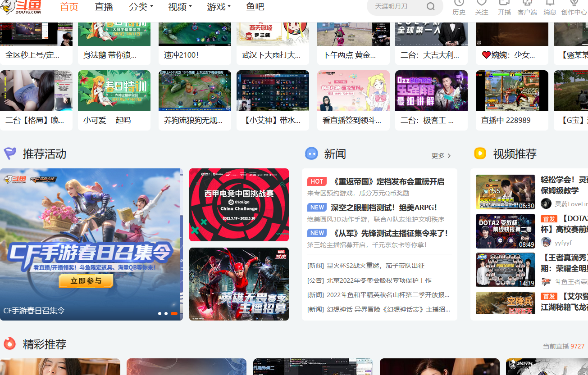Open 《从军》先锋测试 news link
The width and height of the screenshot is (588, 375).
(x=390, y=233)
